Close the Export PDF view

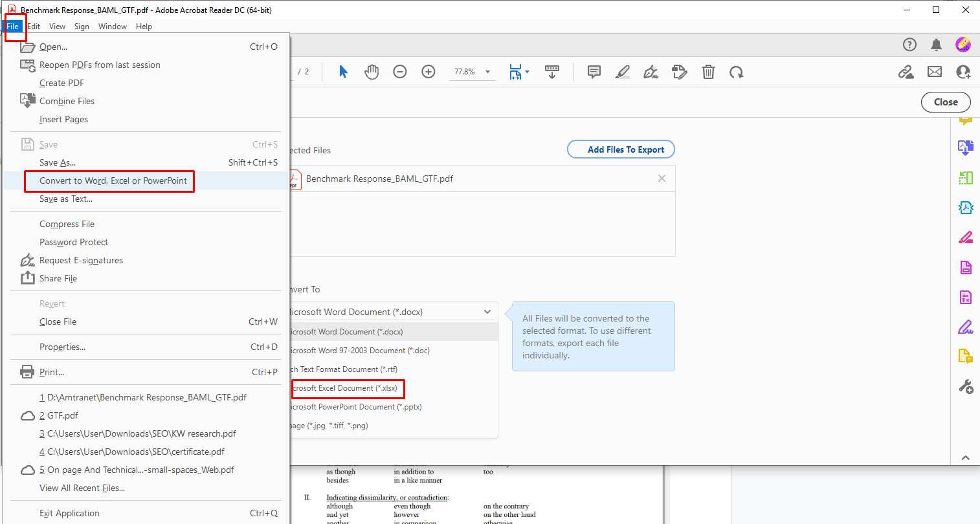pyautogui.click(x=946, y=102)
